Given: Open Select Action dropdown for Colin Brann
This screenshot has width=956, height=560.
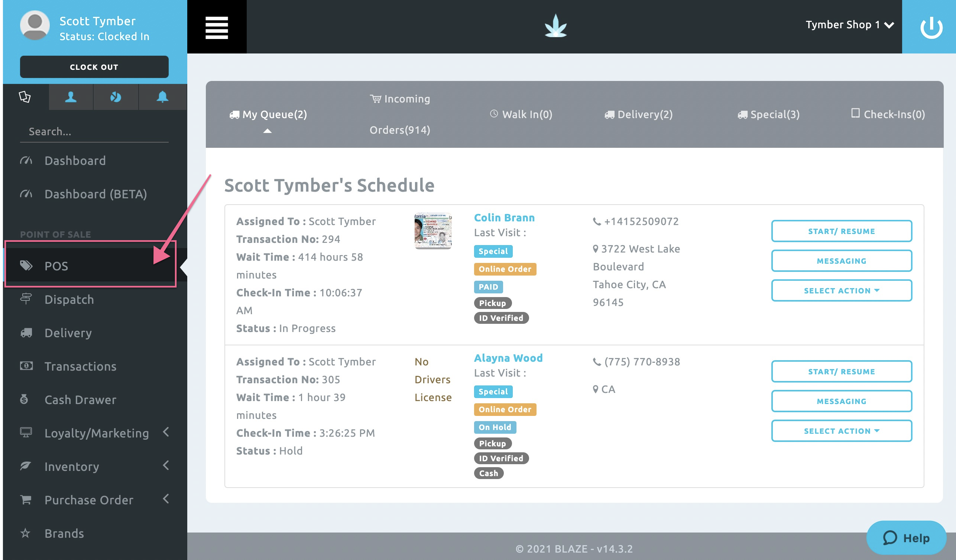Looking at the screenshot, I should (841, 291).
